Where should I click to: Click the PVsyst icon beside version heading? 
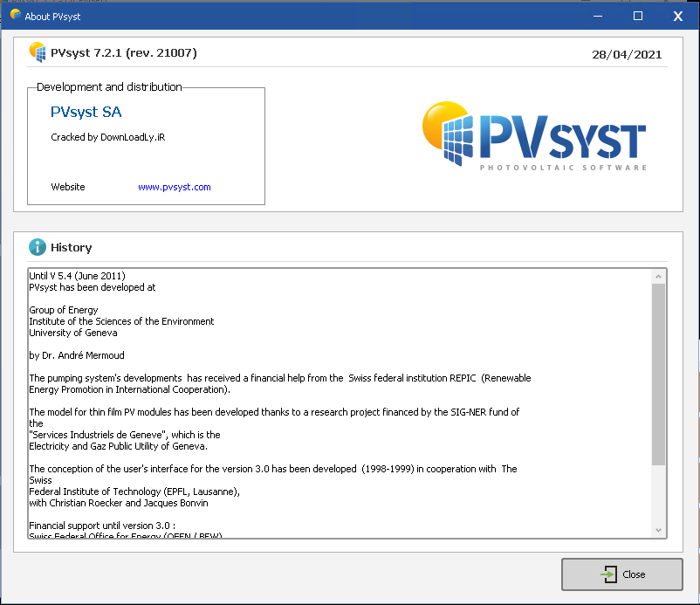38,52
